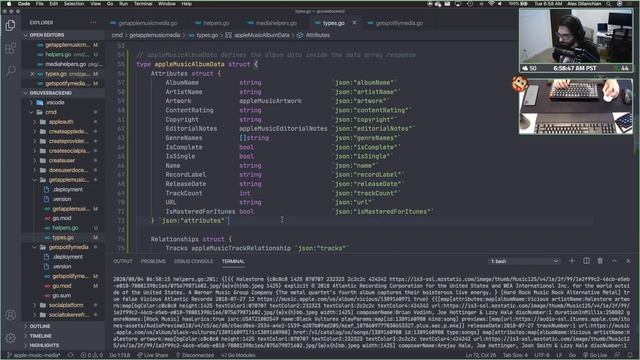640x360 pixels.
Task: Open the Extensions view in activity bar
Action: pos(11,49)
